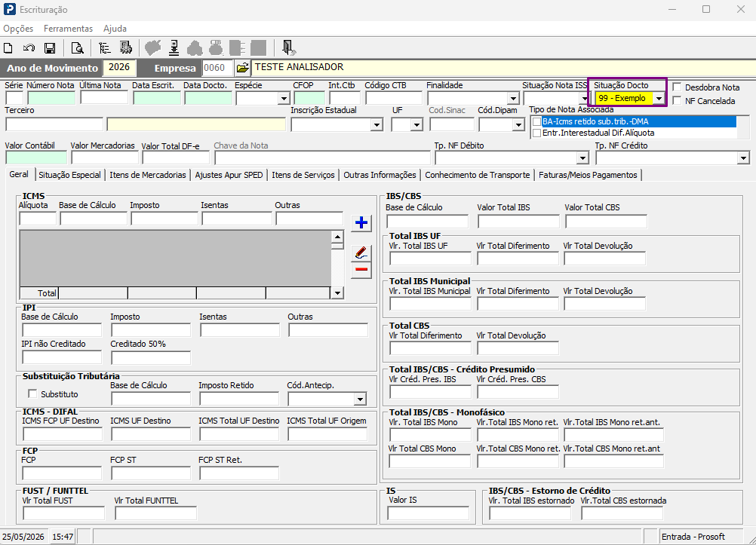Click the floppy disk save icon
The height and width of the screenshot is (545, 756).
coord(50,47)
